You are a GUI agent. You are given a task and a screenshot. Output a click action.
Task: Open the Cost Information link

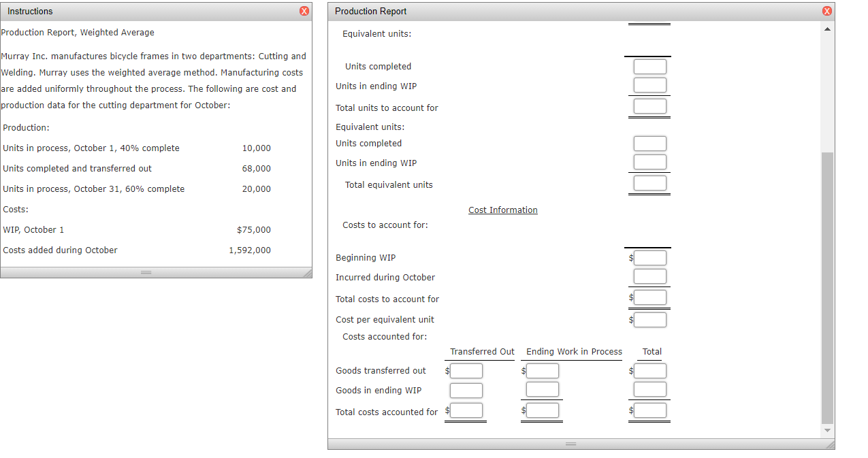click(x=502, y=210)
